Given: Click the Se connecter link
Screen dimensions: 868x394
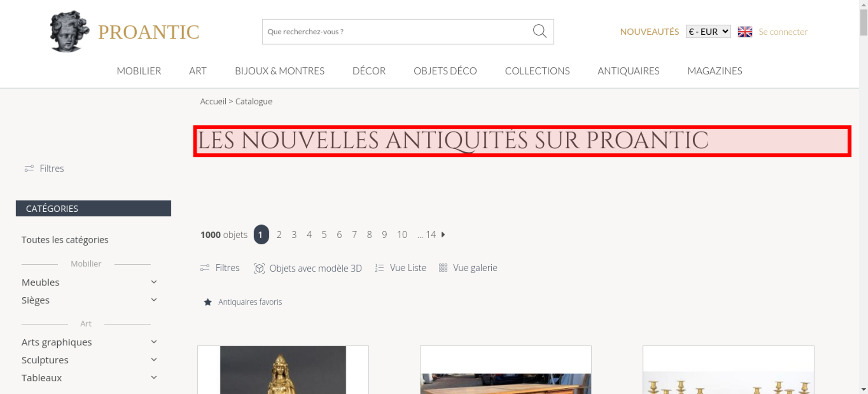Looking at the screenshot, I should pos(783,32).
